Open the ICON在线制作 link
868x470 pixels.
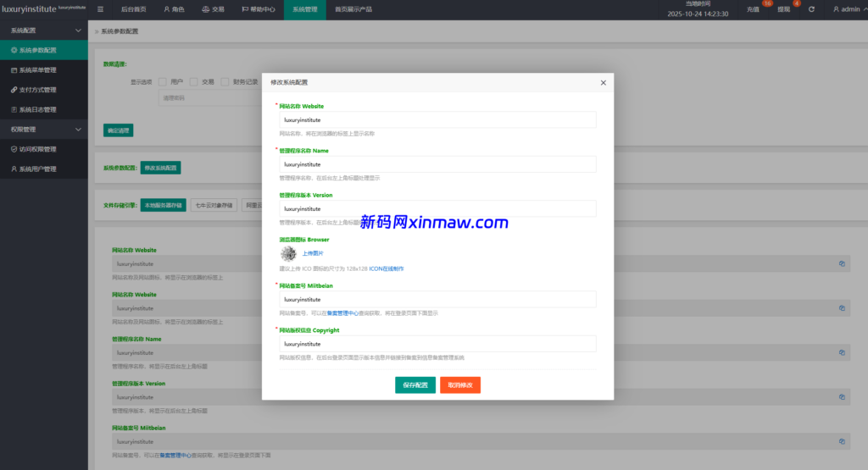pos(387,268)
